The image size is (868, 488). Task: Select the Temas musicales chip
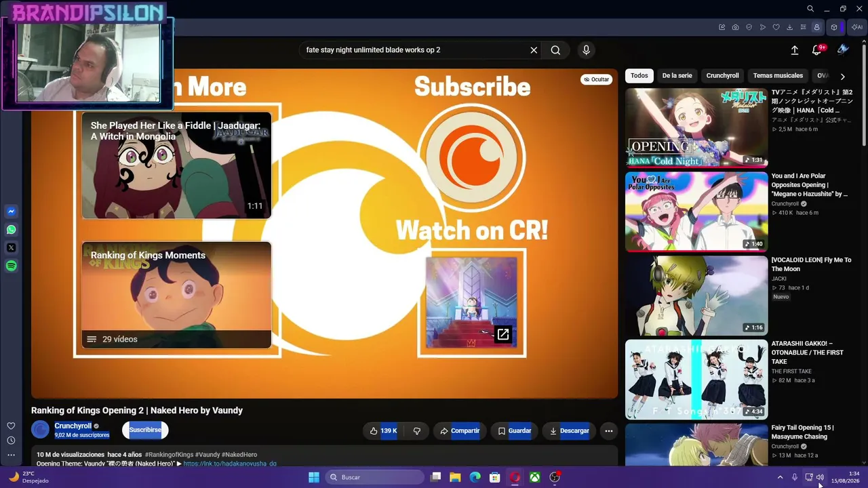coord(778,76)
